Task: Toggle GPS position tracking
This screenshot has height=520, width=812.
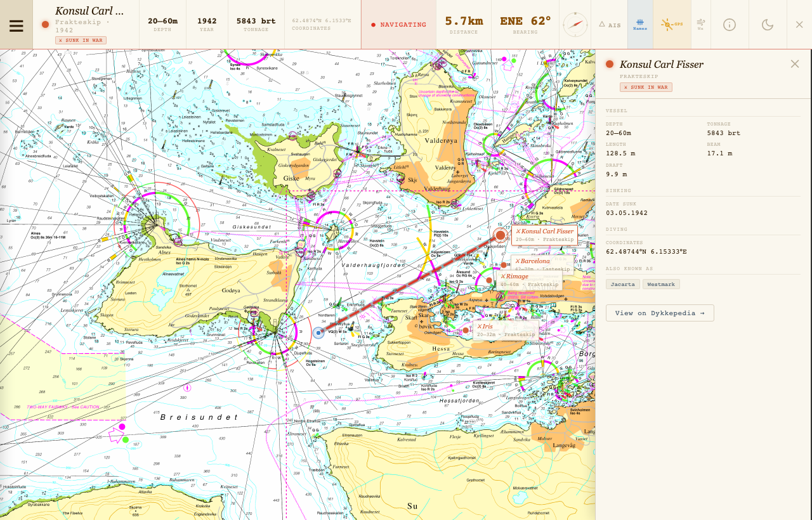Action: (672, 25)
